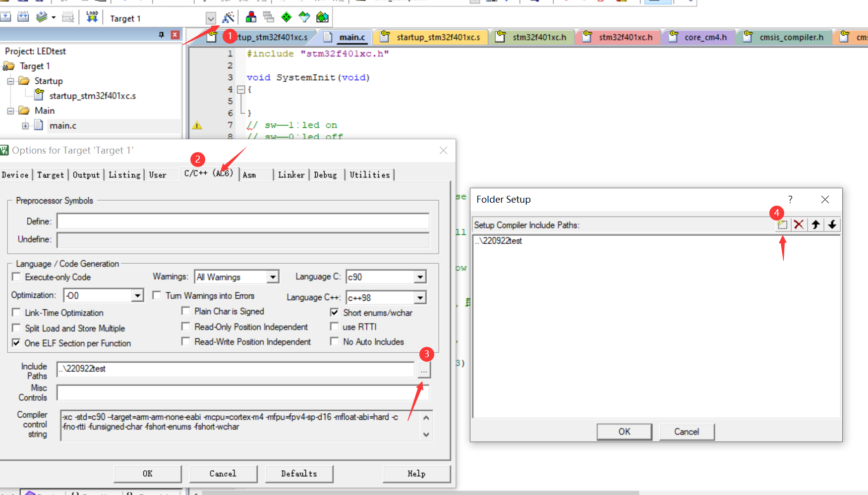The height and width of the screenshot is (495, 868).
Task: Open Options for Target magic wand icon
Action: coord(228,18)
